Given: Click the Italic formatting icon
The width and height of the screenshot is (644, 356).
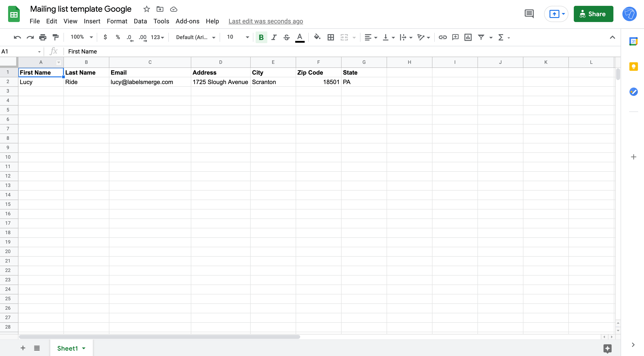Looking at the screenshot, I should pos(273,37).
